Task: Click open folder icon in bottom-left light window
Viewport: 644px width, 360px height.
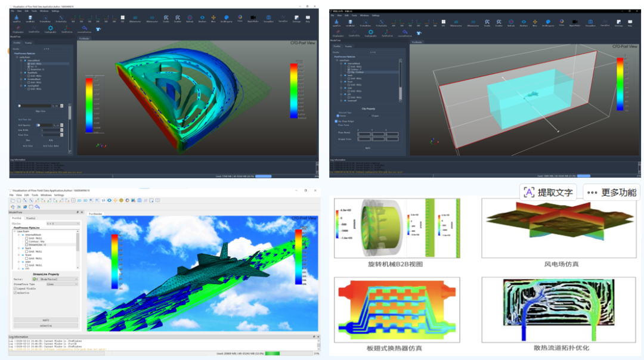Action: (13, 200)
